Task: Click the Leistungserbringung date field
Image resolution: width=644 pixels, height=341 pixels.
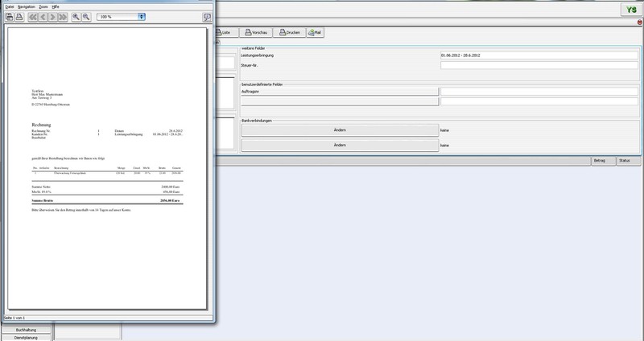Action: 539,55
